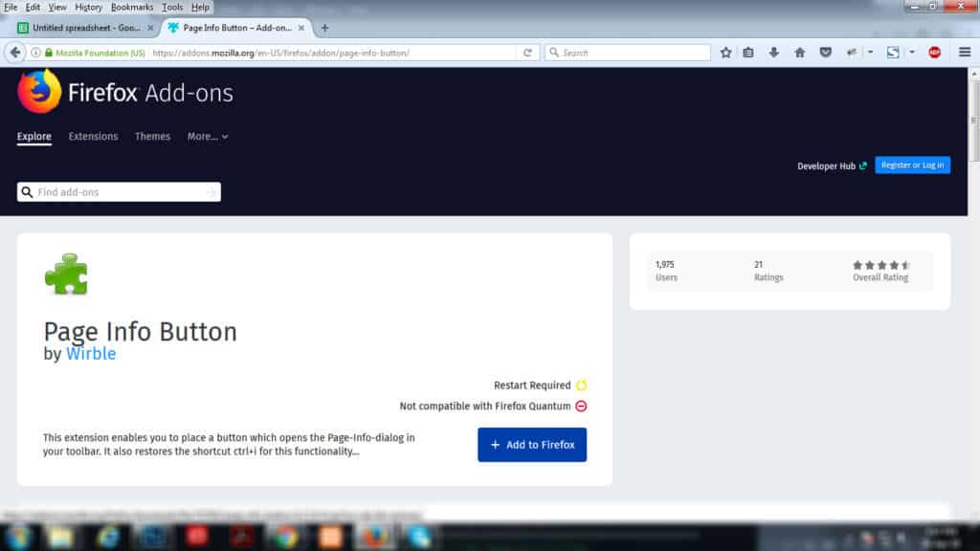
Task: Open the Tools menu
Action: pyautogui.click(x=172, y=8)
